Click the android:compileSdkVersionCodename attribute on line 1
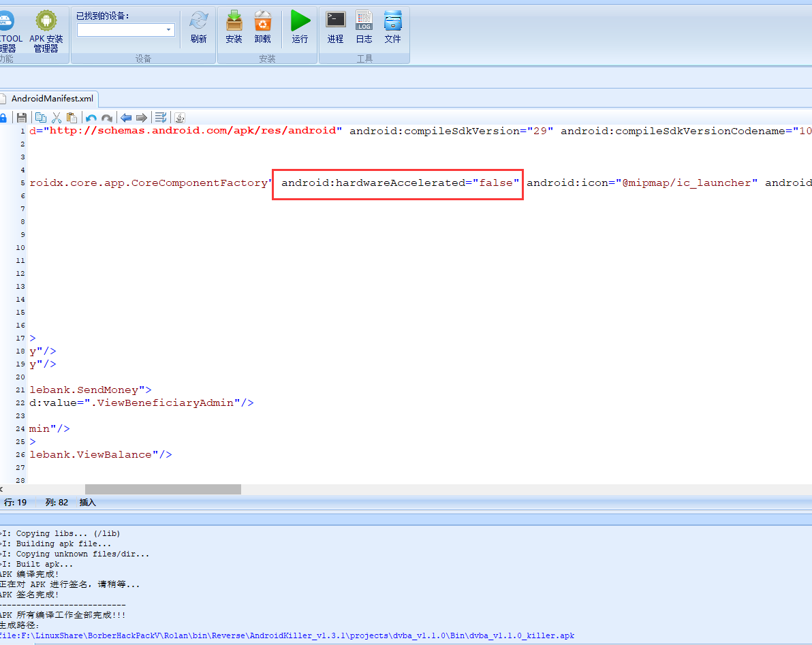 (x=686, y=131)
